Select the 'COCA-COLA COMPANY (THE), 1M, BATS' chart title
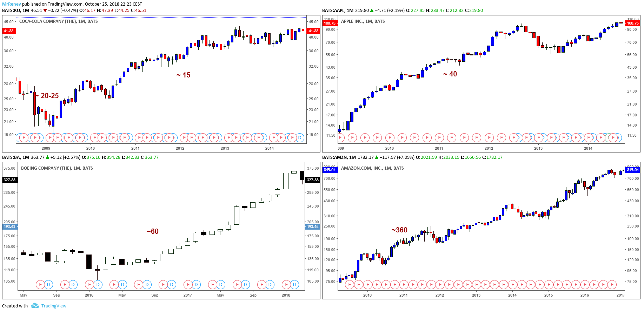The height and width of the screenshot is (312, 644). pyautogui.click(x=59, y=21)
